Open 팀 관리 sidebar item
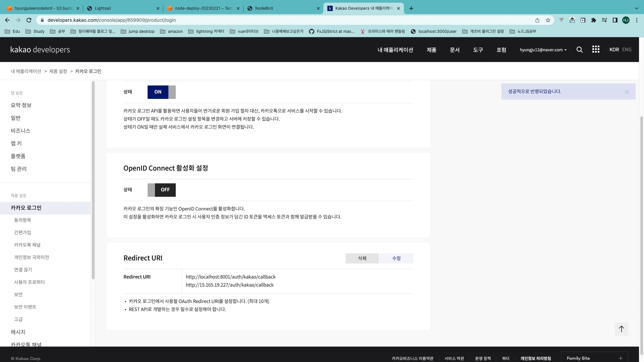This screenshot has width=644, height=362. (x=19, y=169)
